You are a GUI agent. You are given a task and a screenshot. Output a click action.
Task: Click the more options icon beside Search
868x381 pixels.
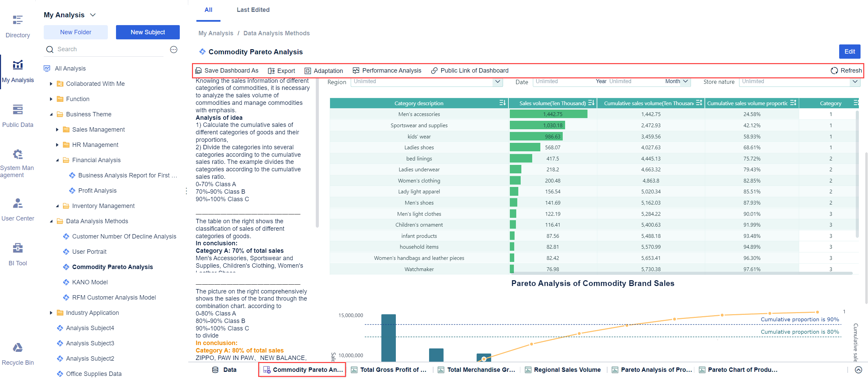(x=174, y=50)
